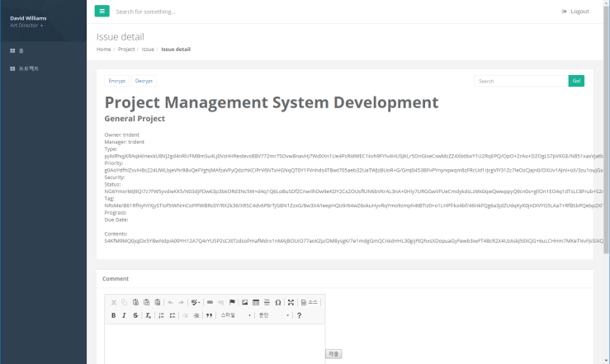Click the Encrypt button
Image resolution: width=610 pixels, height=364 pixels.
click(x=116, y=81)
